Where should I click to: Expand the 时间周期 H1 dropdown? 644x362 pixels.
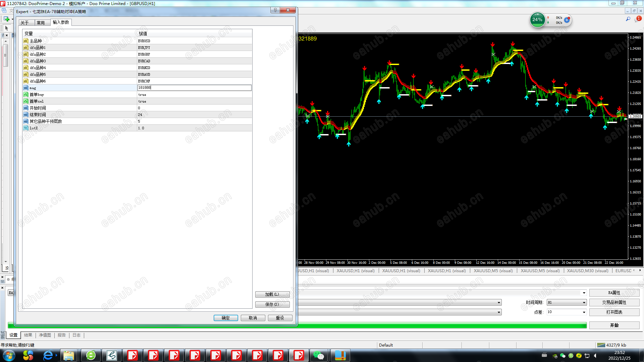tap(584, 303)
